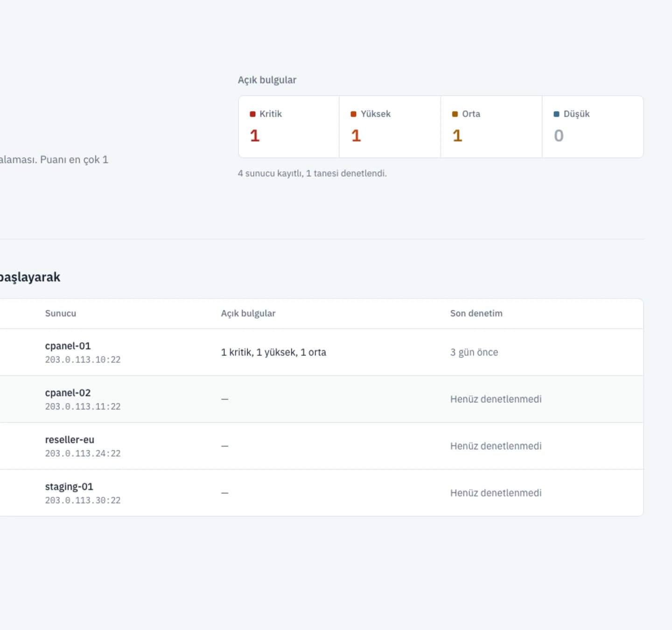The height and width of the screenshot is (630, 672).
Task: Open the Orta findings card
Action: [x=491, y=127]
